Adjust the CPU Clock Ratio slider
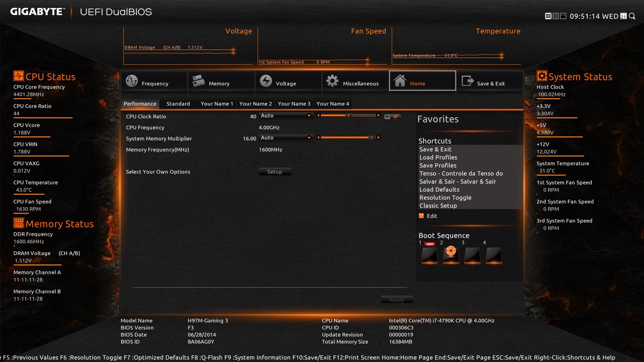Viewport: 644px width, 362px height. (x=348, y=115)
